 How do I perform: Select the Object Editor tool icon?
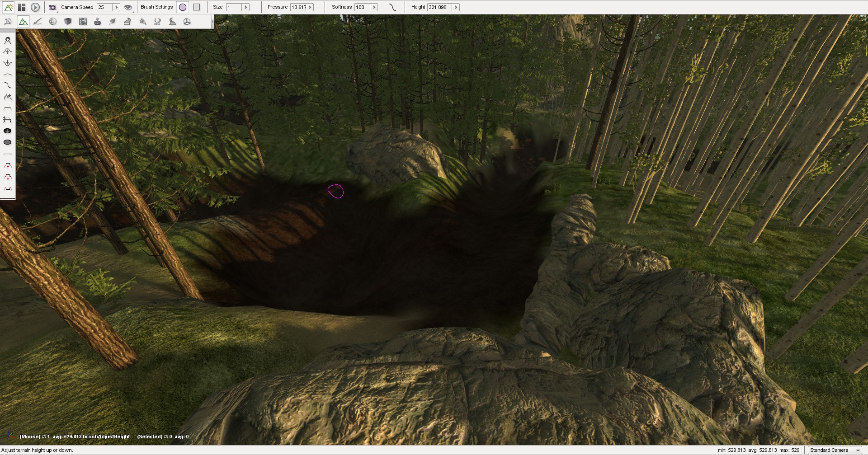tap(8, 21)
